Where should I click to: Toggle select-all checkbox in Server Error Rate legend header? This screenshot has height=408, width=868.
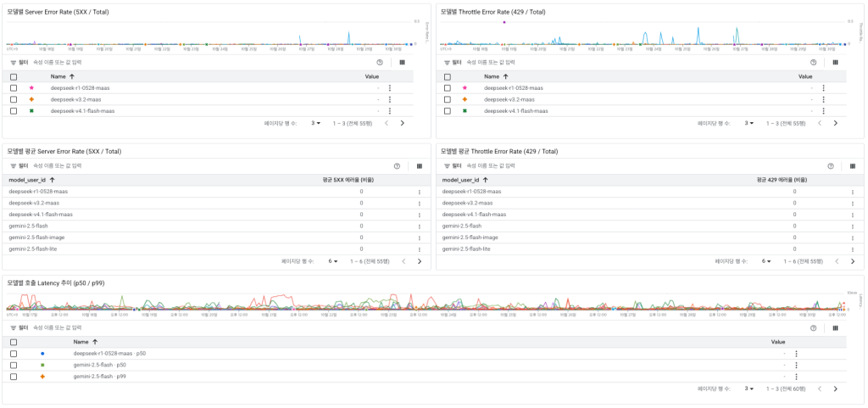pyautogui.click(x=14, y=77)
